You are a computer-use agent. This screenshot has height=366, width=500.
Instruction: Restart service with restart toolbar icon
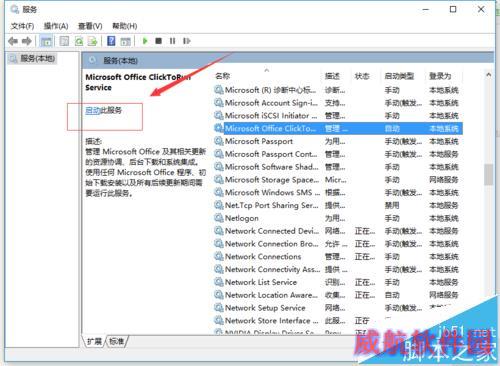(187, 41)
